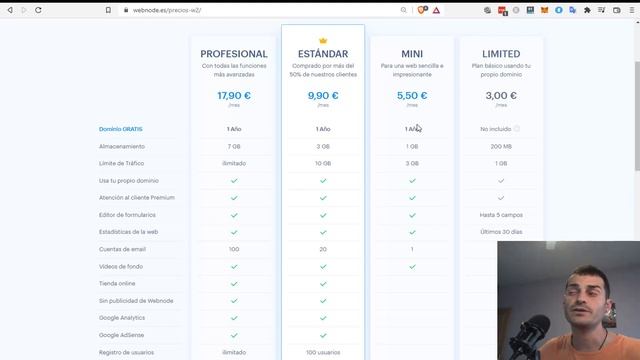Click Sin publicidad de Webnode label
The height and width of the screenshot is (360, 640).
point(136,300)
